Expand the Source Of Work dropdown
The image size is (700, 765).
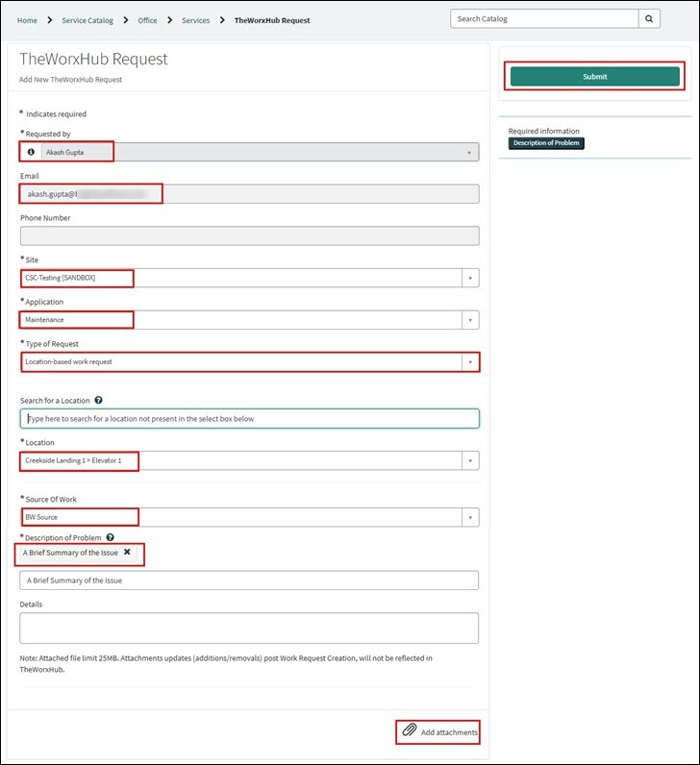pos(470,517)
